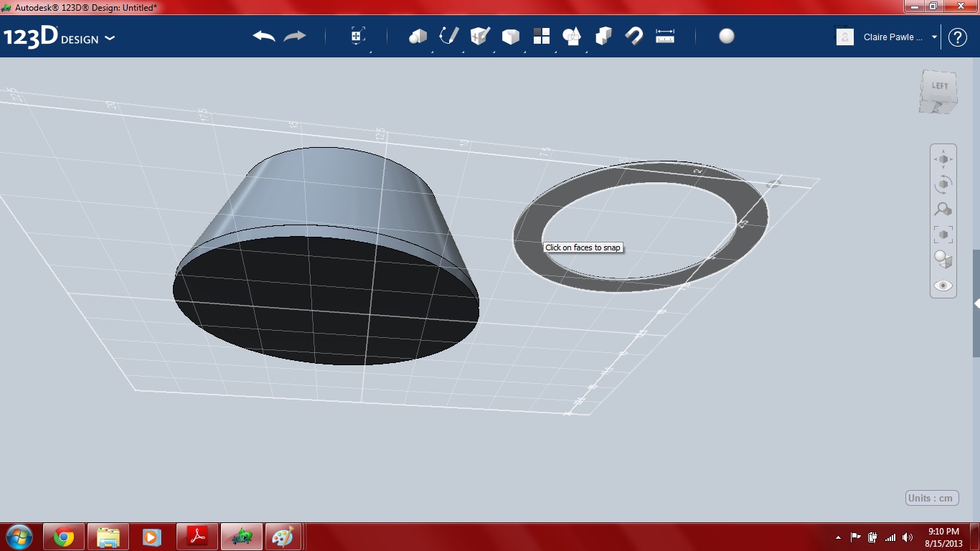Open the Windows Start menu
The image size is (980, 551).
click(19, 537)
